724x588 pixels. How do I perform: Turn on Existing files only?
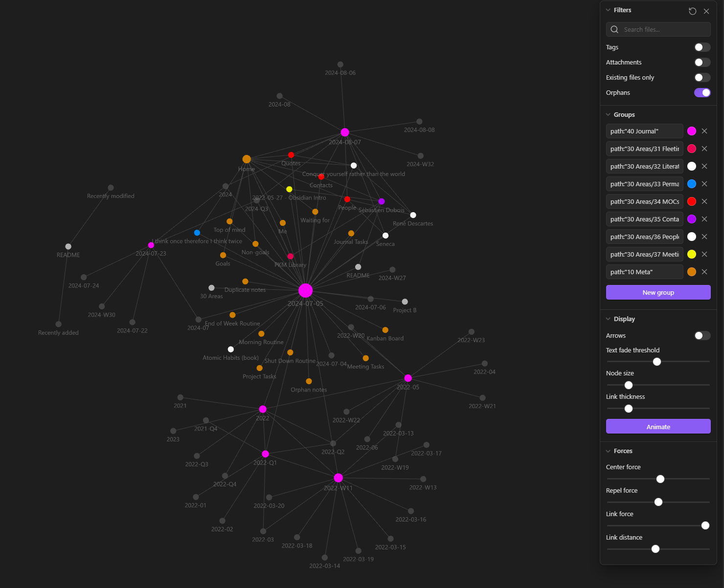point(702,78)
